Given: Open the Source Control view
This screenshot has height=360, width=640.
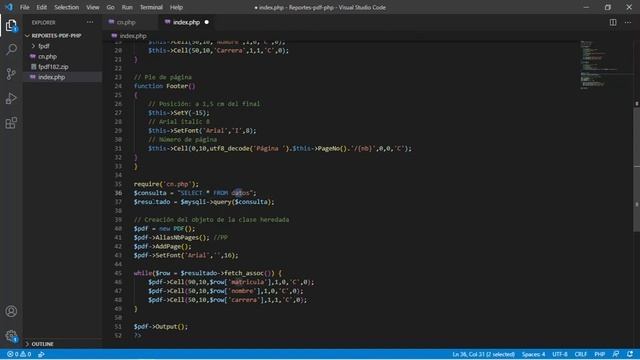Looking at the screenshot, I should [x=11, y=74].
